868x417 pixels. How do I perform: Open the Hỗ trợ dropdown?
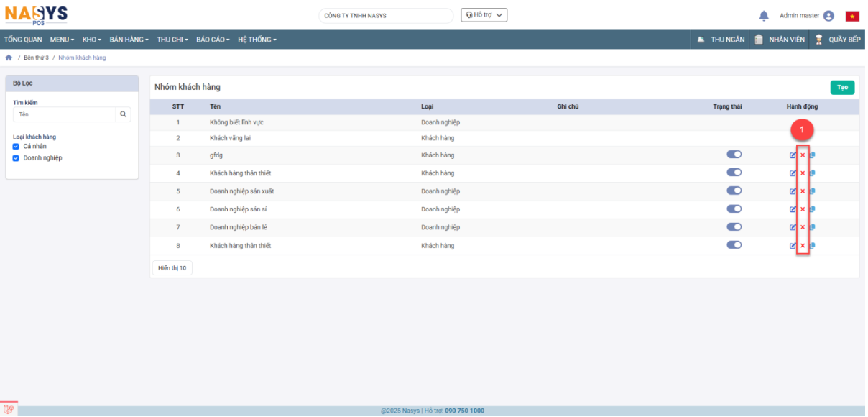[x=484, y=15]
